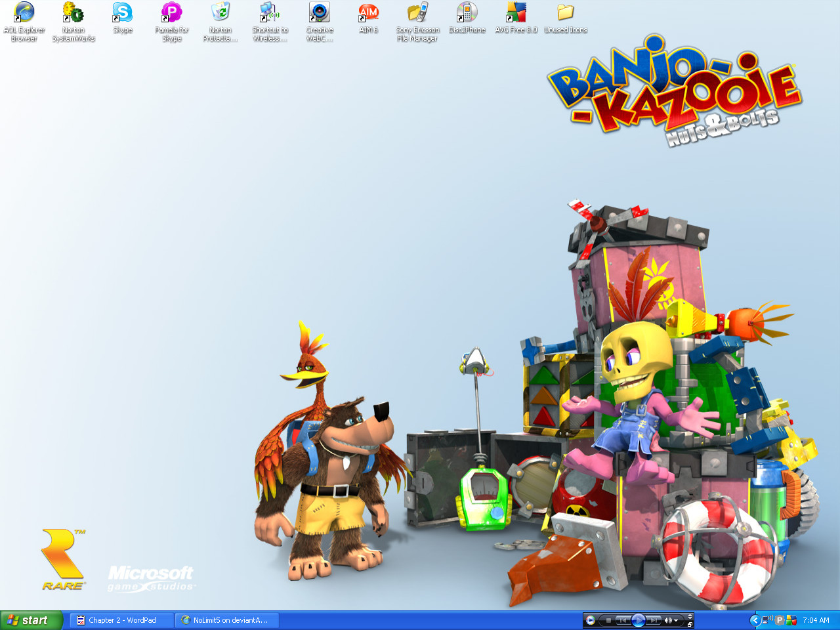This screenshot has width=840, height=630.
Task: Open the AVG tray icon
Action: (791, 620)
